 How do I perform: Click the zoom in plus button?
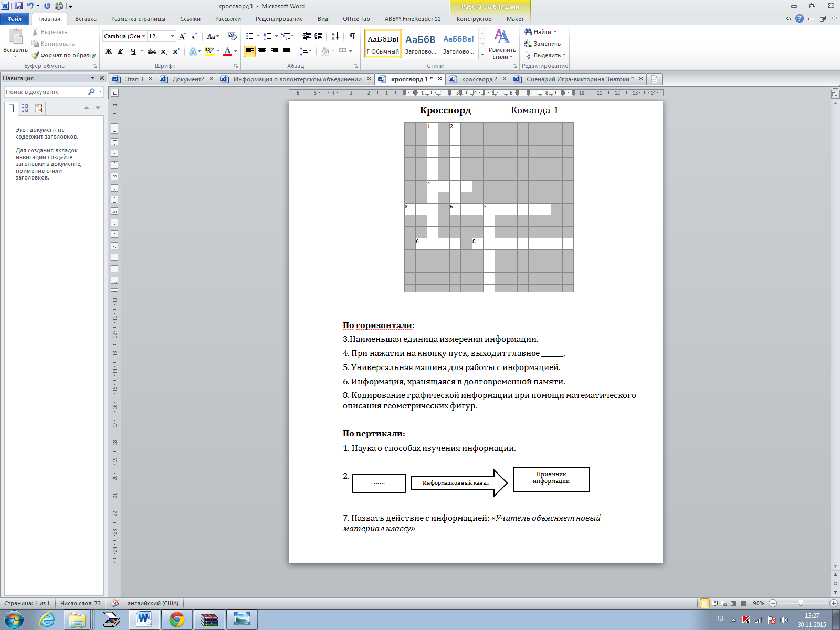click(833, 603)
